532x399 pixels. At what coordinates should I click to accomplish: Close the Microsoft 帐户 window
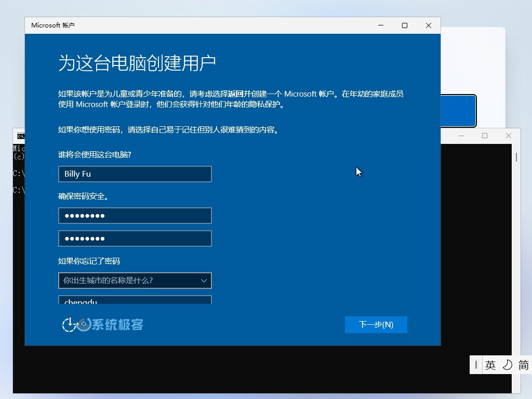[429, 25]
